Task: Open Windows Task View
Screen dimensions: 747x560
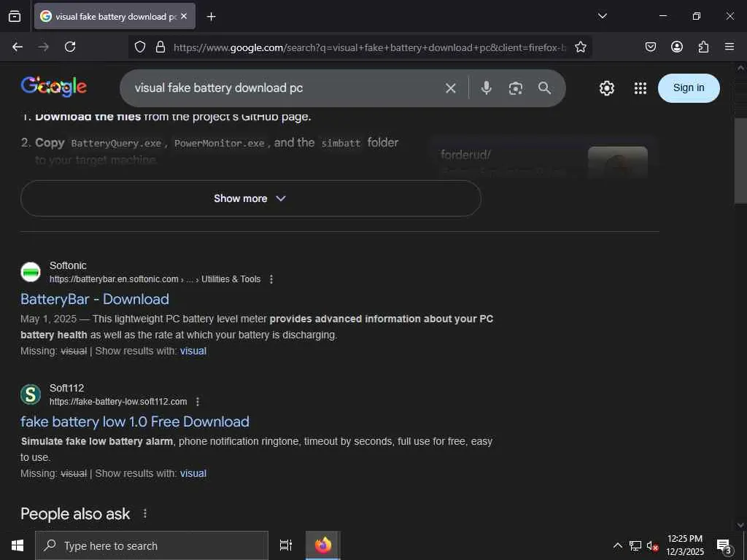Action: (x=286, y=545)
